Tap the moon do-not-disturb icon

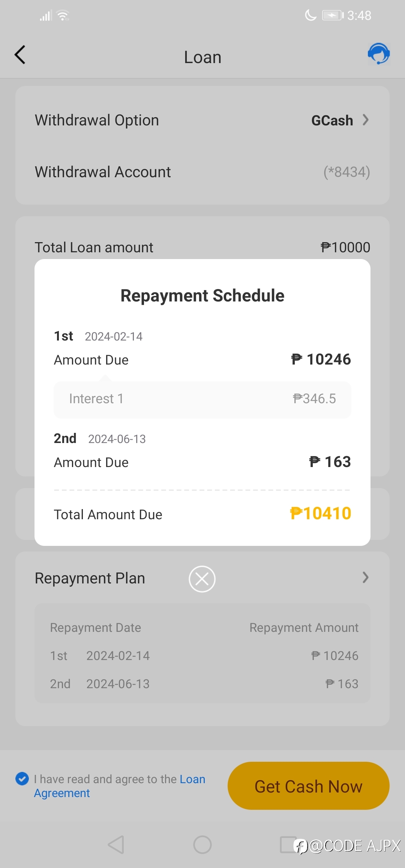pos(311,15)
